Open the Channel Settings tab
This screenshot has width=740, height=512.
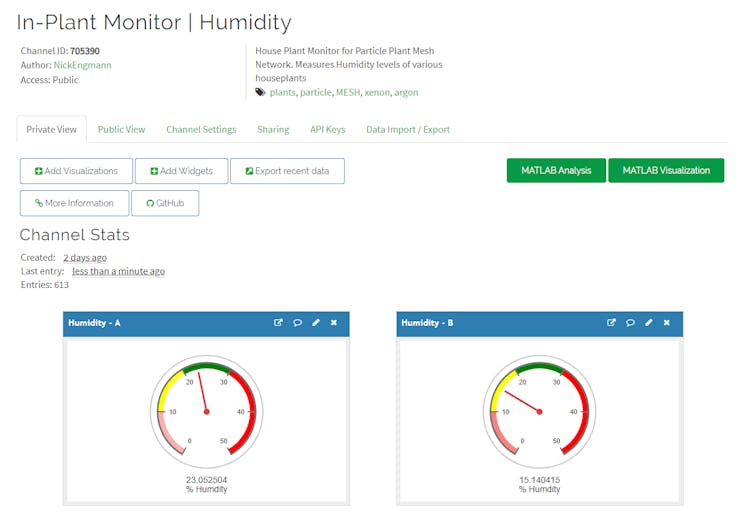tap(201, 129)
